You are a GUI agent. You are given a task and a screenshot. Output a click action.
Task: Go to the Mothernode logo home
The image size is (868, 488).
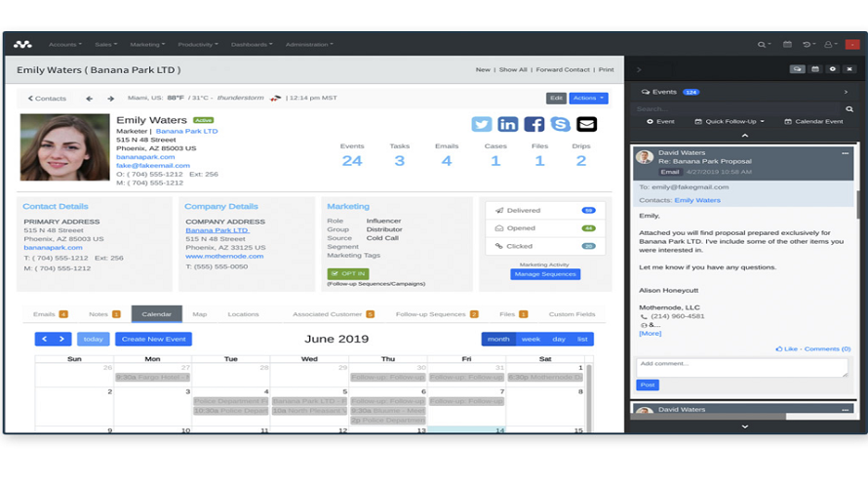[22, 44]
